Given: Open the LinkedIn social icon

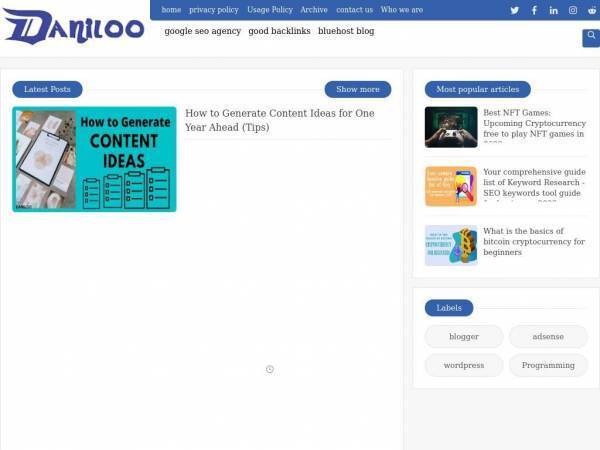Looking at the screenshot, I should click(553, 10).
